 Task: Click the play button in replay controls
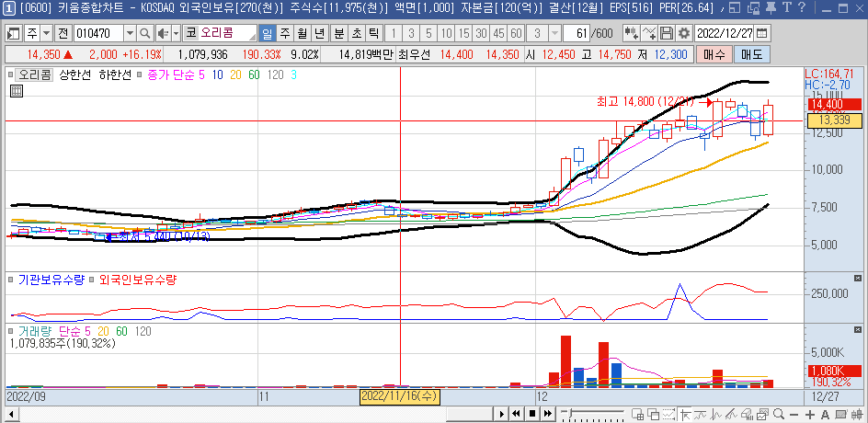[501, 414]
